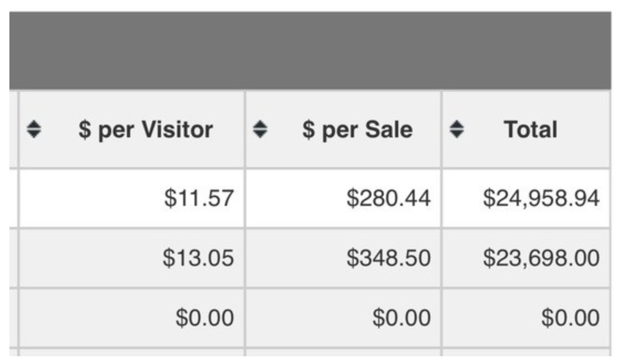Click the $13.05 per visitor cell

point(132,258)
